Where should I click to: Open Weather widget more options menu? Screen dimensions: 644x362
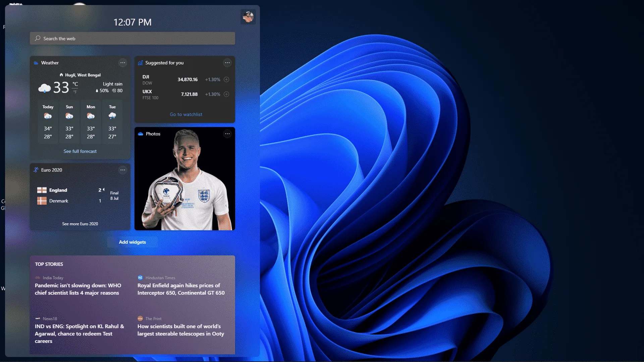tap(123, 63)
